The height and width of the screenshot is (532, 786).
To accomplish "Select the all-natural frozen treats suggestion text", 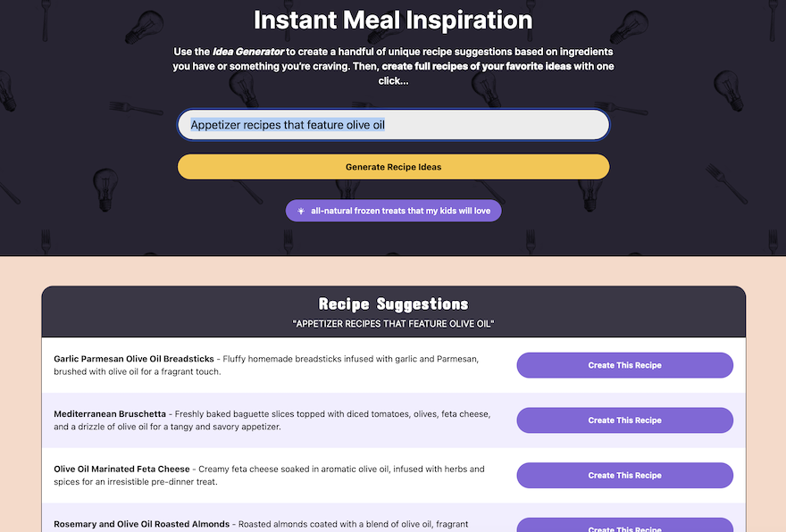I will click(401, 212).
